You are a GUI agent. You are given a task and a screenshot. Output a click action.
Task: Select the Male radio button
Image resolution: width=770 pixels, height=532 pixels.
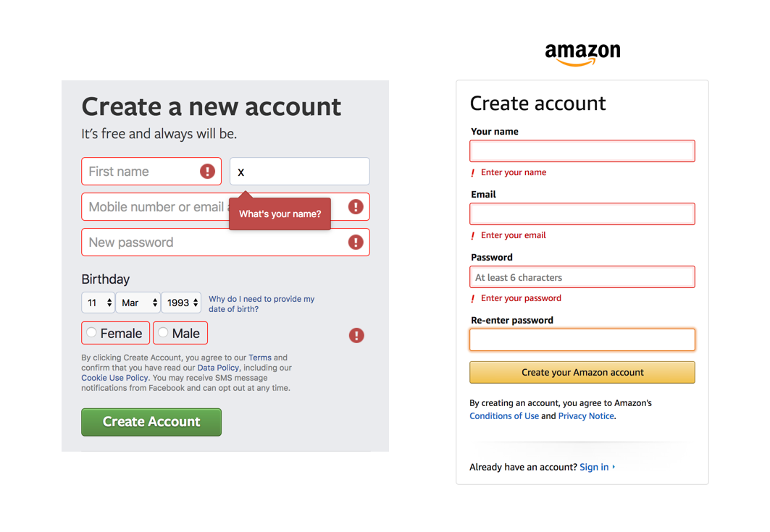click(164, 333)
